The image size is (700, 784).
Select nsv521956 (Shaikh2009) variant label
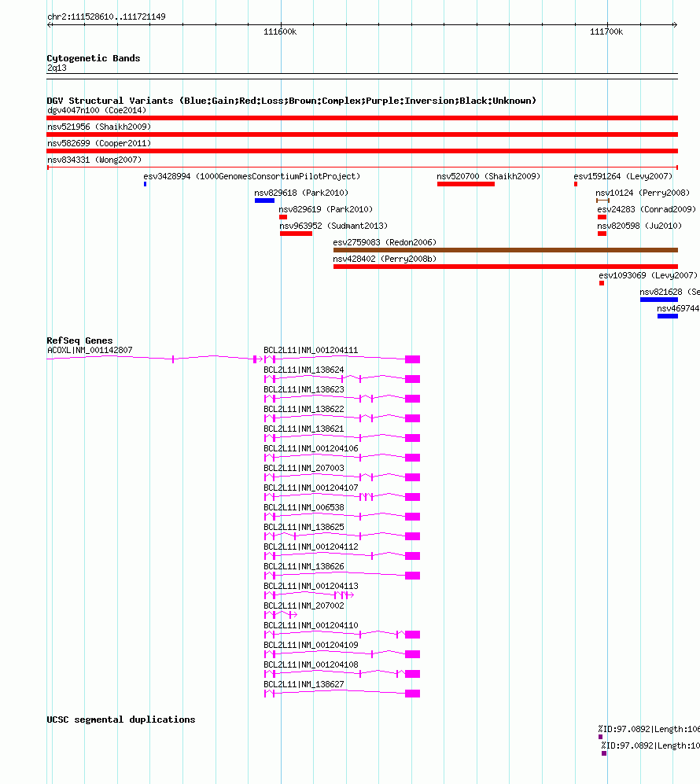99,127
